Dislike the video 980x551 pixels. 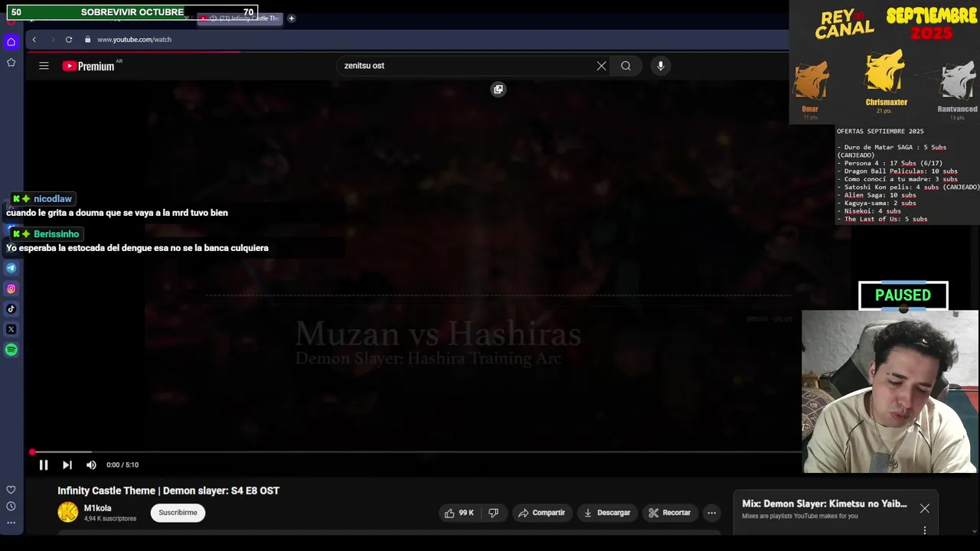[494, 513]
